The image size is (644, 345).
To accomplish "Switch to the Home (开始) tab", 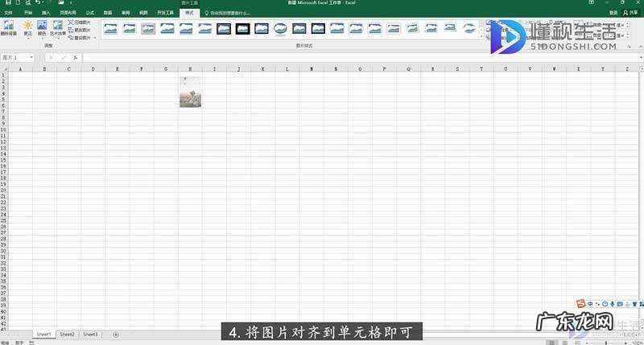I will coord(28,13).
